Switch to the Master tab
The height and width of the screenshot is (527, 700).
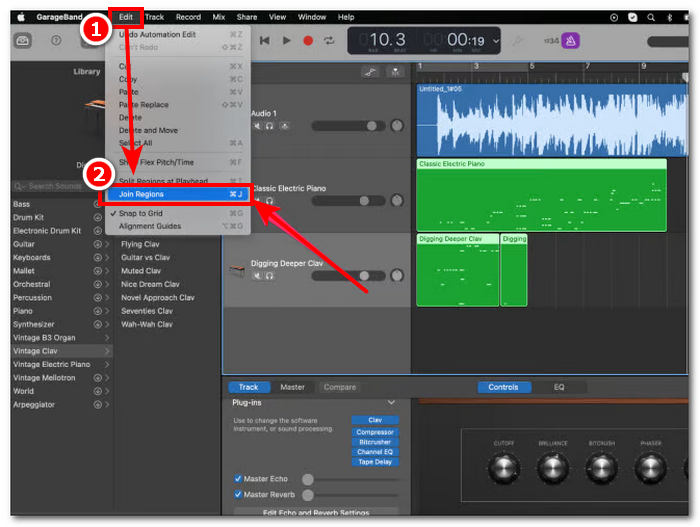(292, 387)
